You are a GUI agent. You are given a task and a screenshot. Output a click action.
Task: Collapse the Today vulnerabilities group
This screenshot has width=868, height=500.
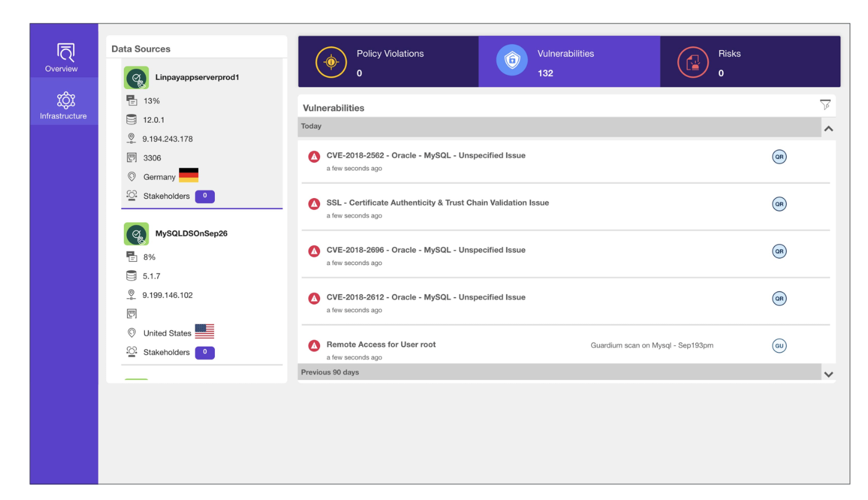pyautogui.click(x=828, y=128)
